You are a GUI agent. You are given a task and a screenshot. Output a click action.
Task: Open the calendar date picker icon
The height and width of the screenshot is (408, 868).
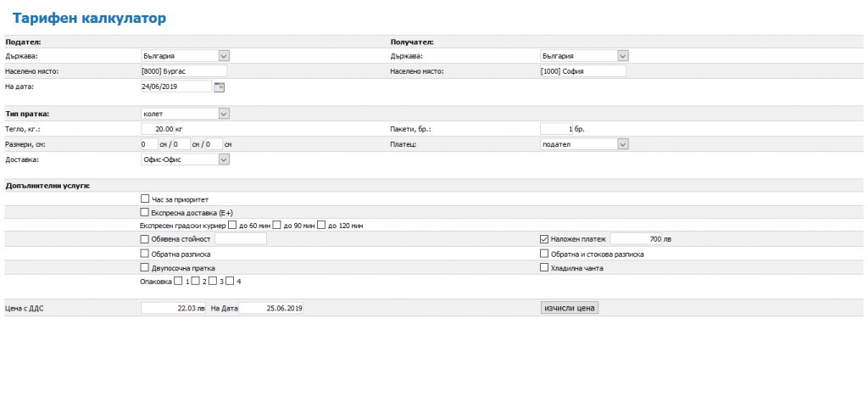point(219,87)
